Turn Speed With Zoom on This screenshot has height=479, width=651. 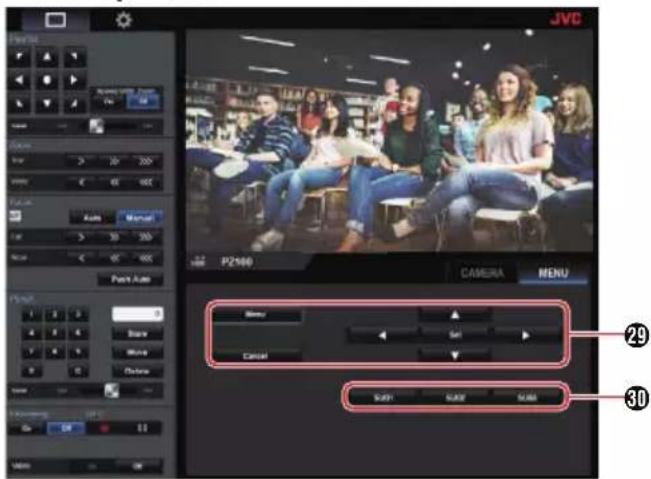point(109,101)
